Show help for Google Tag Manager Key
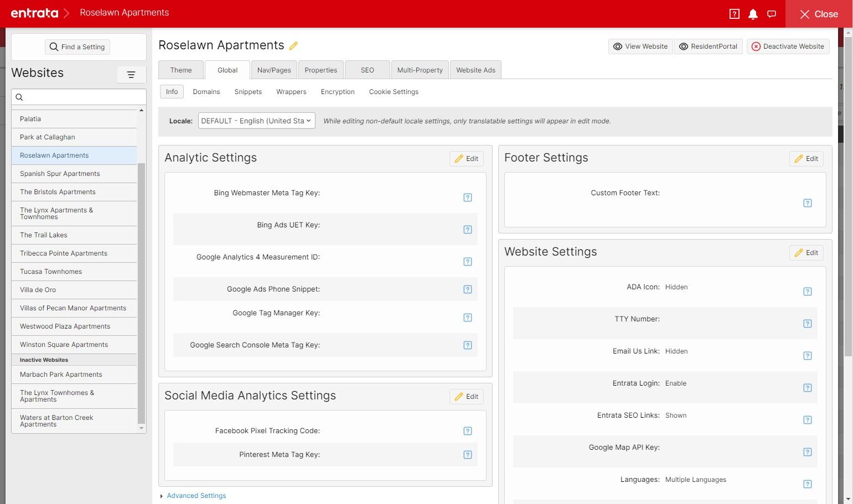 click(x=468, y=318)
